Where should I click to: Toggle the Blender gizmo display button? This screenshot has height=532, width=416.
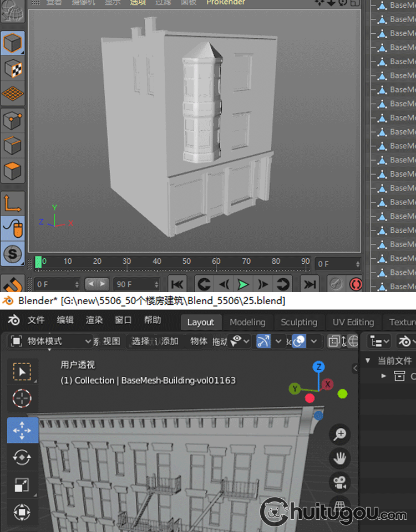click(x=264, y=341)
